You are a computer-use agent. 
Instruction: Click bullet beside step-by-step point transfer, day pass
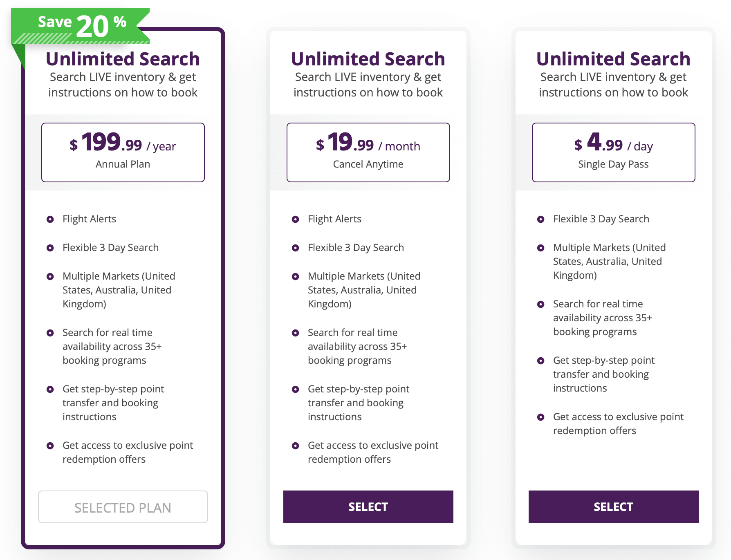tap(541, 361)
